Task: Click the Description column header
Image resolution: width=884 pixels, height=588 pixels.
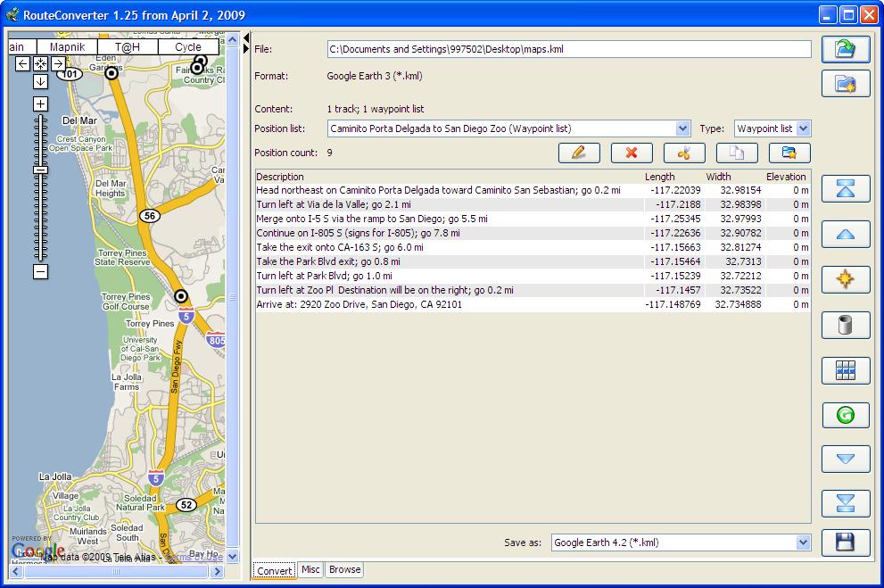Action: (x=450, y=177)
